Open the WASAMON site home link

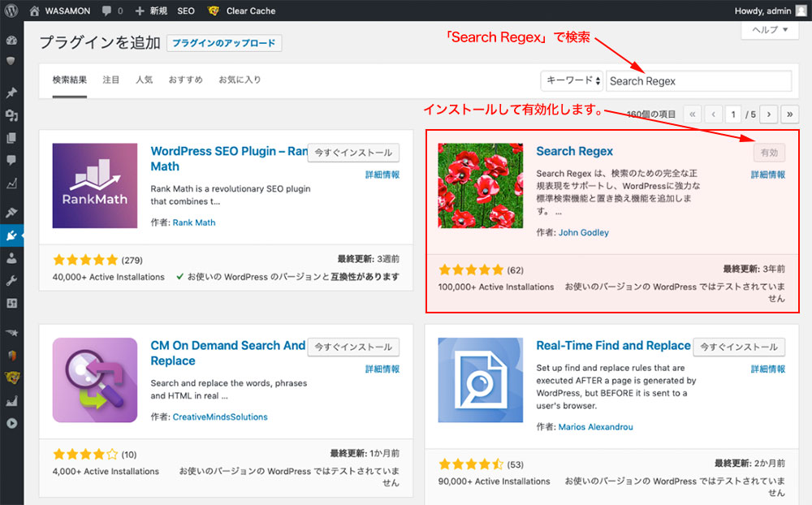[x=59, y=11]
